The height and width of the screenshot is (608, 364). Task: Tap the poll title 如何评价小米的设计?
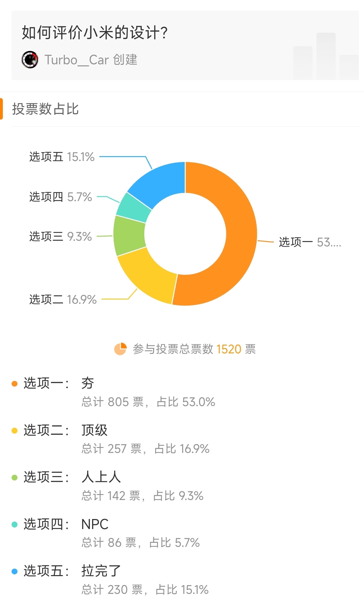point(95,33)
